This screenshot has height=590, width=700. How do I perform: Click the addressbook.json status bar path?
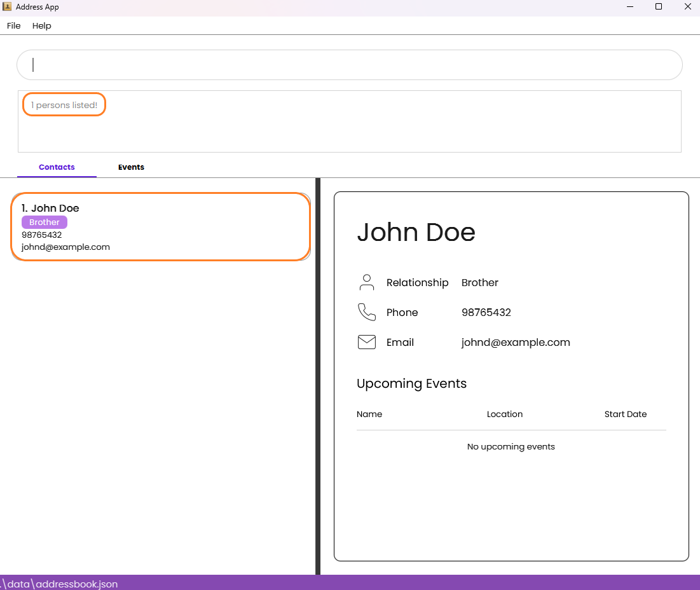click(60, 584)
